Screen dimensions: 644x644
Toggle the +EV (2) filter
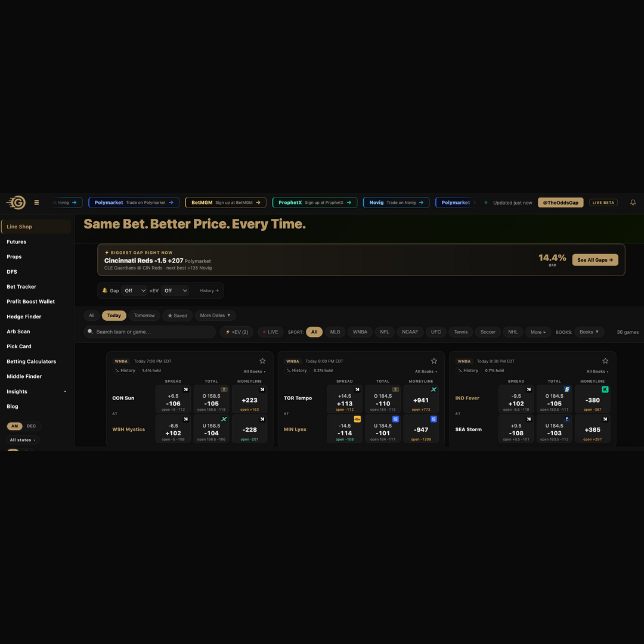[x=237, y=332]
